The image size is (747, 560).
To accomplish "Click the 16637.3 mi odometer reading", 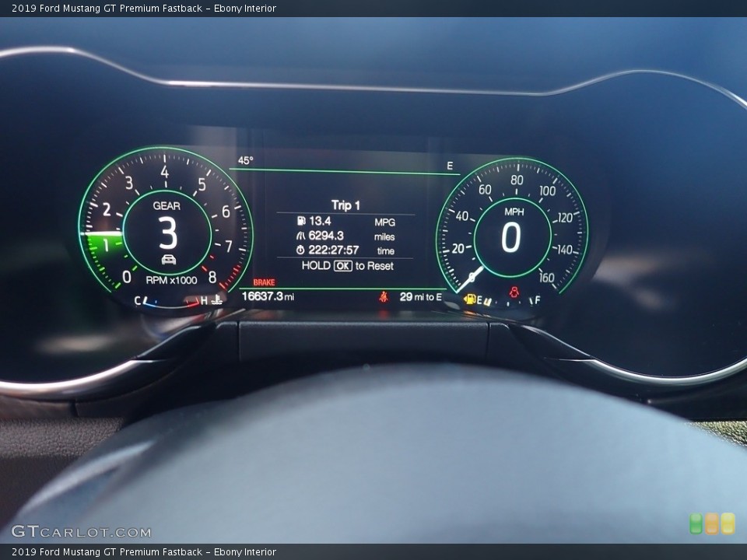I will pos(268,296).
